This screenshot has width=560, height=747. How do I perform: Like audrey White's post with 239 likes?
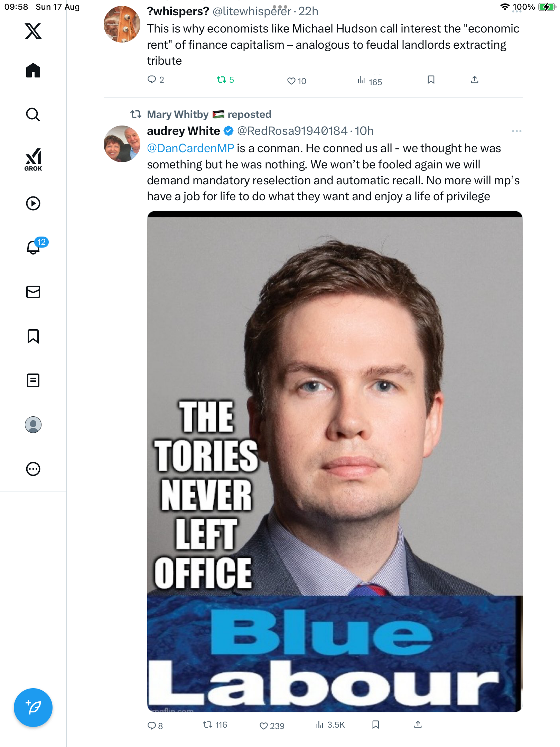click(264, 726)
